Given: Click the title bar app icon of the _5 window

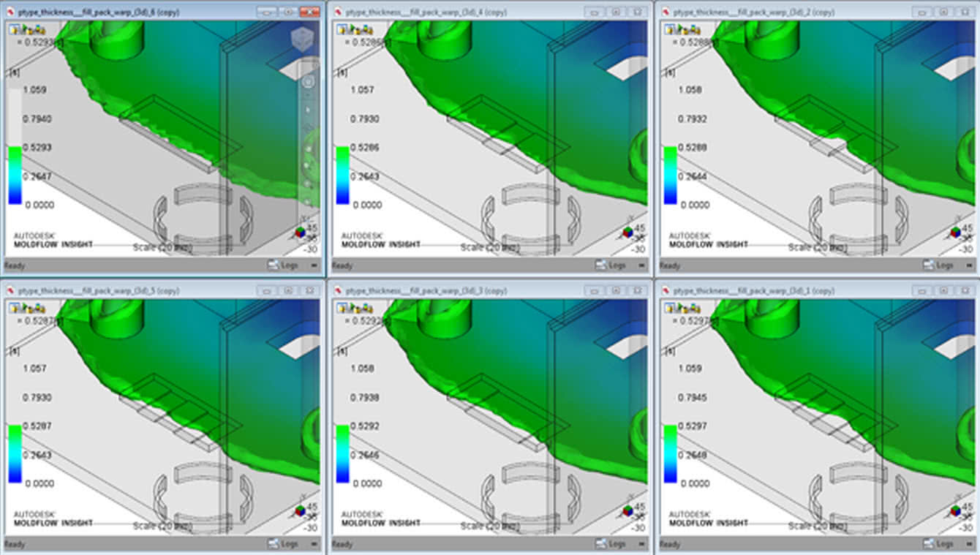Looking at the screenshot, I should click(x=11, y=291).
